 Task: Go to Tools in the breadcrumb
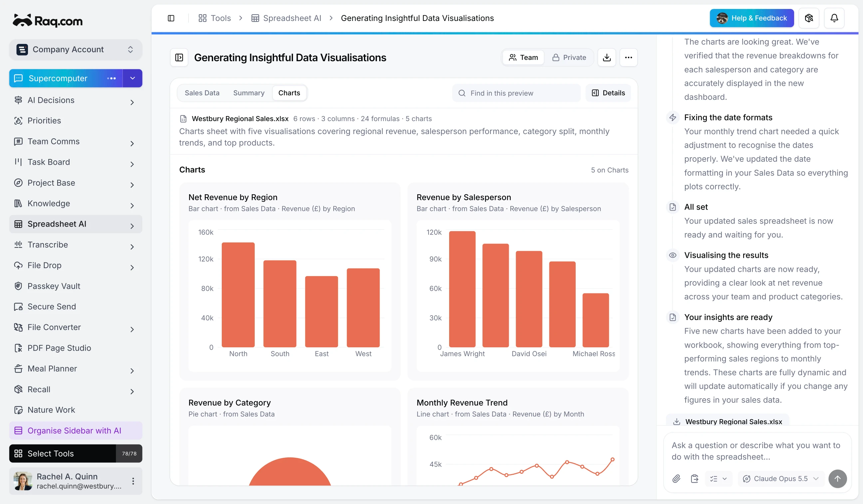[215, 18]
